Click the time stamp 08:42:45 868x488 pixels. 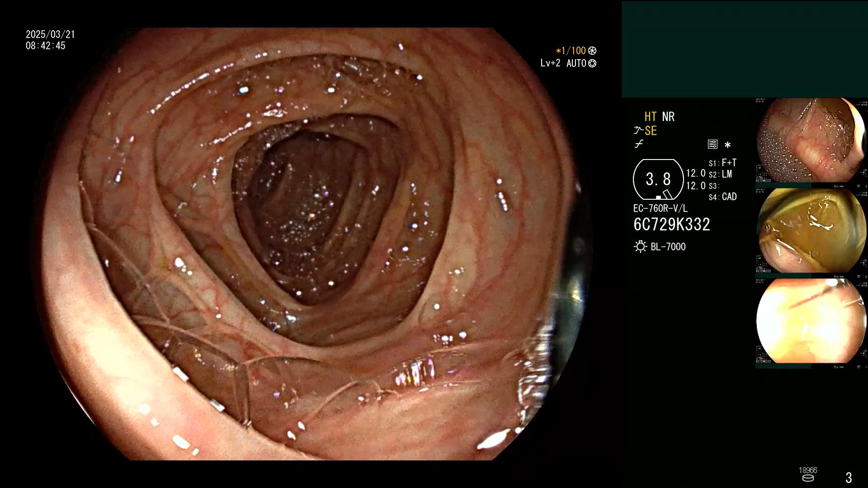(45, 46)
